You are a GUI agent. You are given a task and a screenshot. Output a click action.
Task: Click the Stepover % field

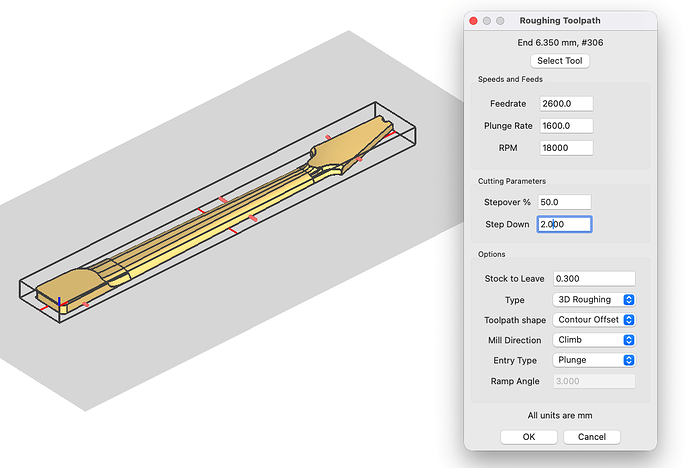(564, 202)
